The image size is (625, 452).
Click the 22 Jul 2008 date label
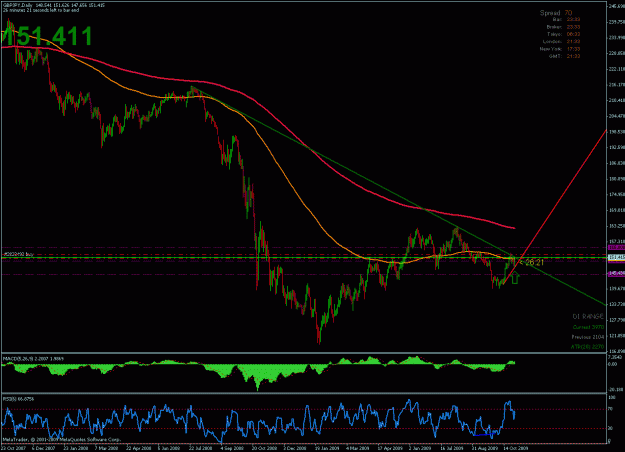(200, 448)
